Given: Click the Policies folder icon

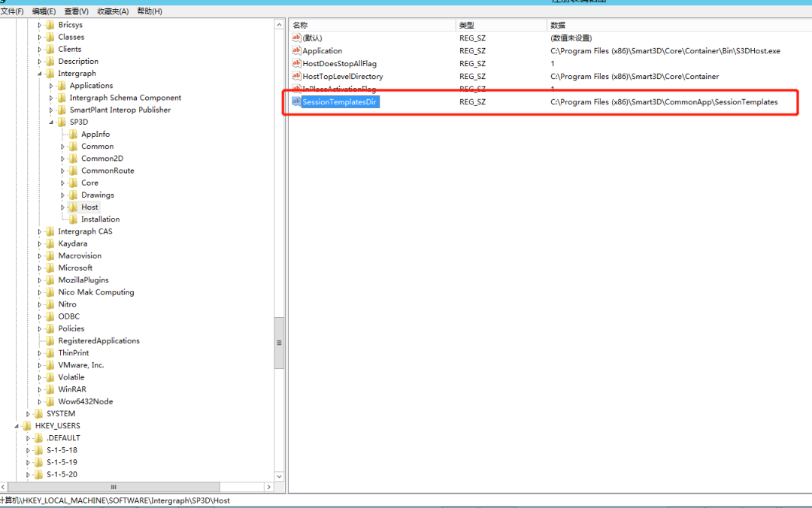Looking at the screenshot, I should tap(50, 329).
